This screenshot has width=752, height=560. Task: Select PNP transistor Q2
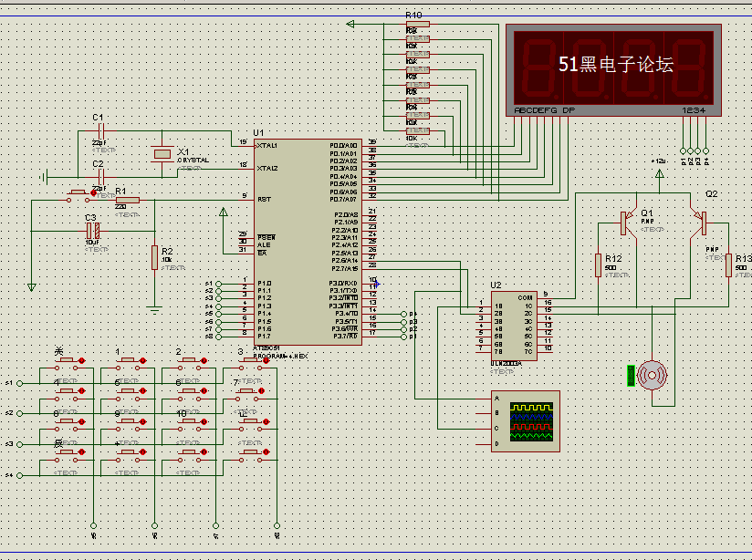tap(702, 218)
